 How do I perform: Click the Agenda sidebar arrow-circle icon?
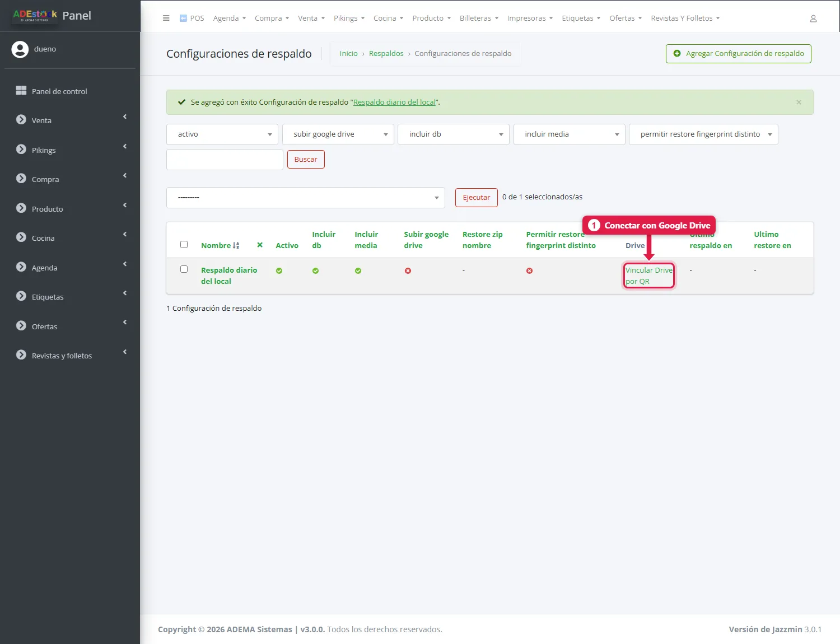tap(21, 267)
